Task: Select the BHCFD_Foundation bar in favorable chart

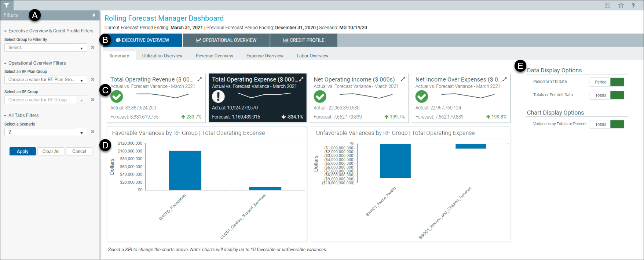Action: [x=185, y=170]
